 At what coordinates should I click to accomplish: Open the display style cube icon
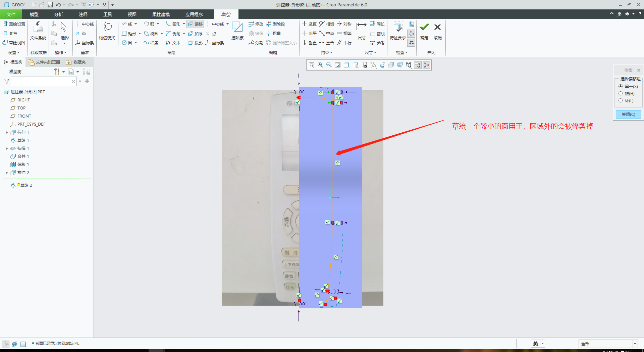tap(347, 65)
